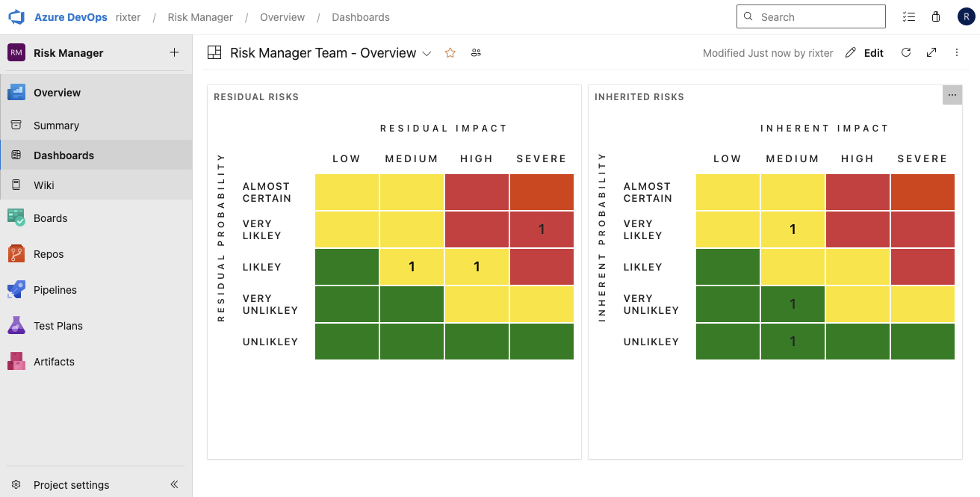Click inside the Search field

pos(810,16)
